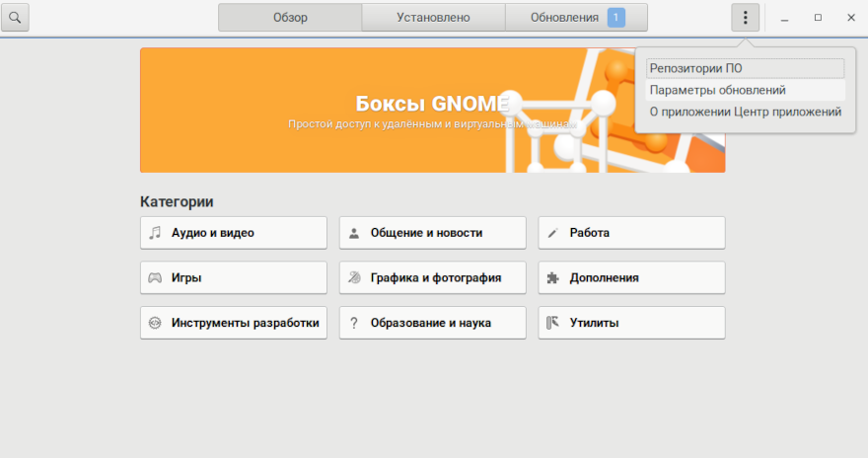The height and width of the screenshot is (458, 868).
Task: Open the Боксы GNOME featured banner
Action: click(432, 111)
